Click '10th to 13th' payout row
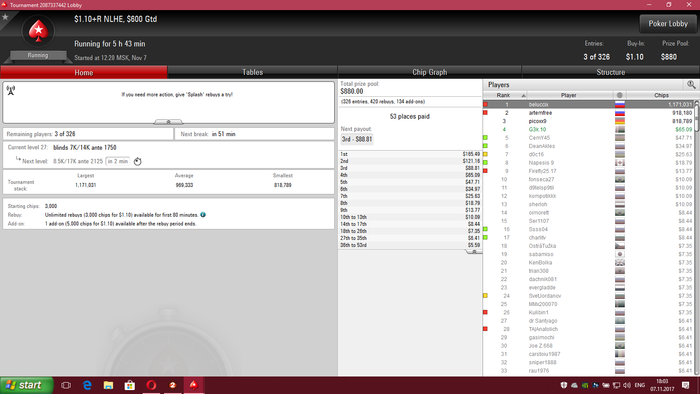This screenshot has height=394, width=700. 410,217
